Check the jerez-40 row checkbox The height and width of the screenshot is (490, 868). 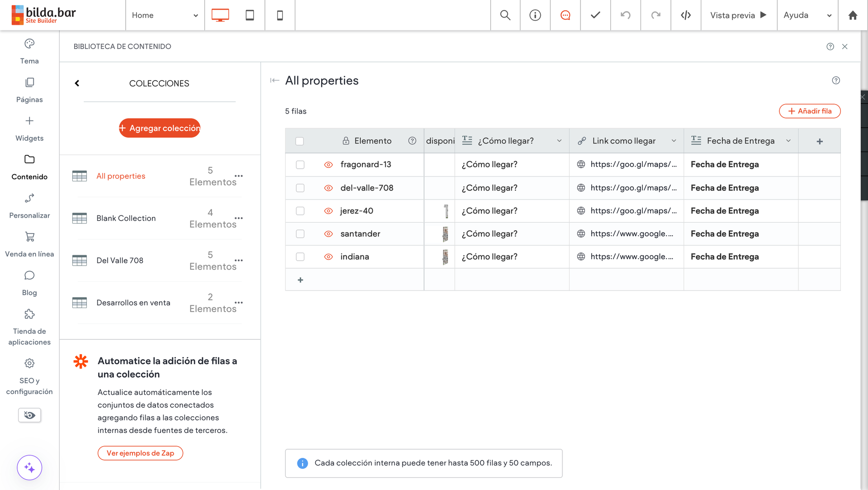300,211
